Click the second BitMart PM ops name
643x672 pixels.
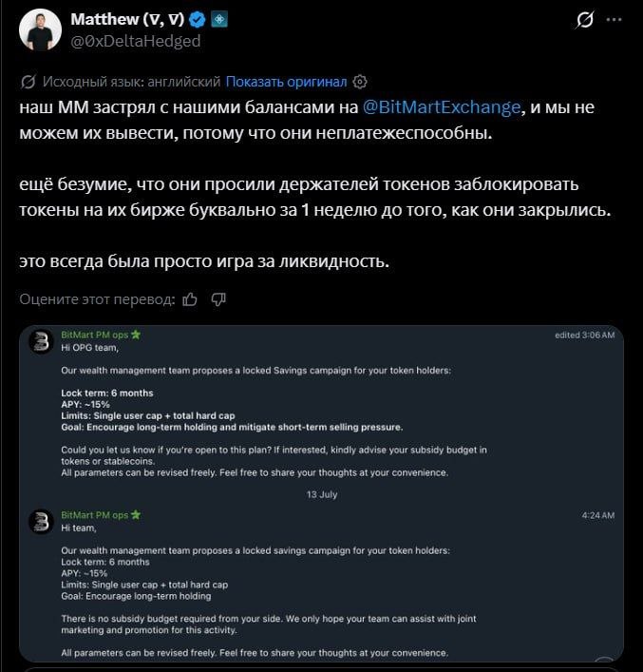coord(95,515)
